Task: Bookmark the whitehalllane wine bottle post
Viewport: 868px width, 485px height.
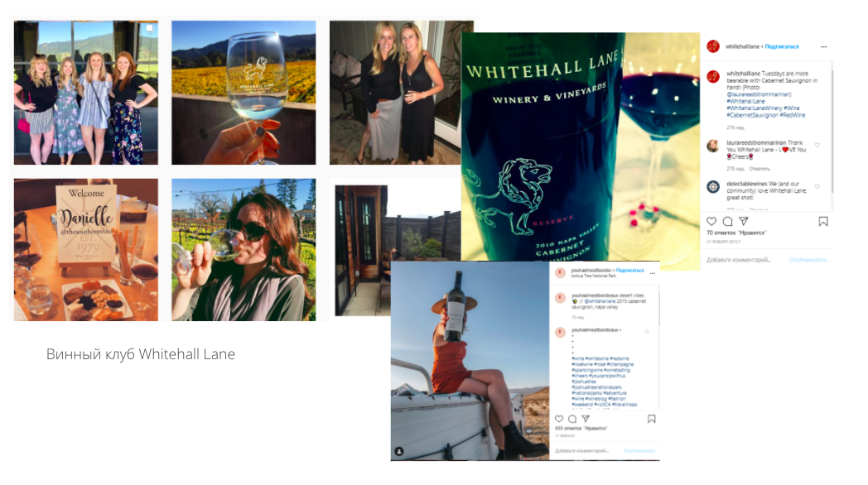Action: pyautogui.click(x=823, y=221)
